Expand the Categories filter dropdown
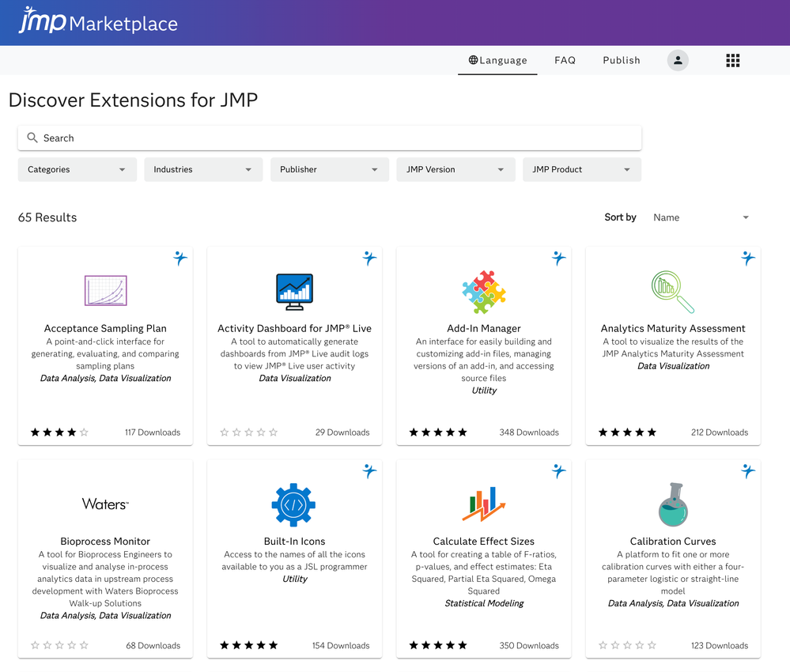The width and height of the screenshot is (790, 672). (x=77, y=169)
